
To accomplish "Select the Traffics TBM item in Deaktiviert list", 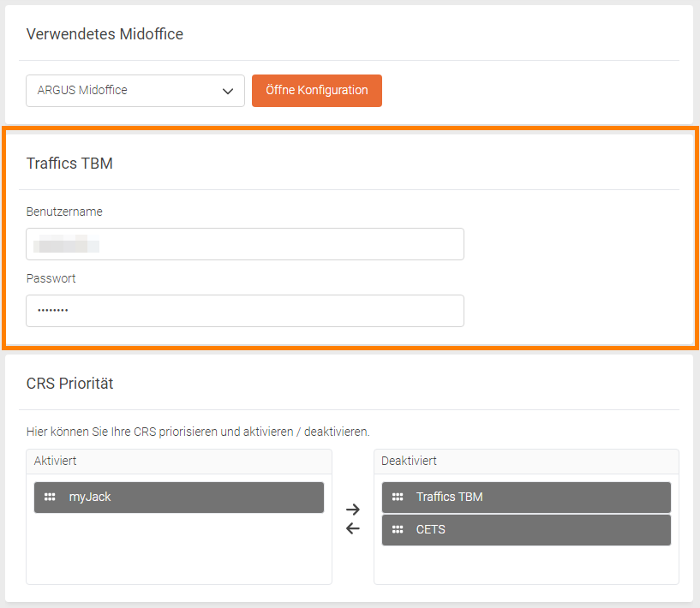I will [526, 498].
